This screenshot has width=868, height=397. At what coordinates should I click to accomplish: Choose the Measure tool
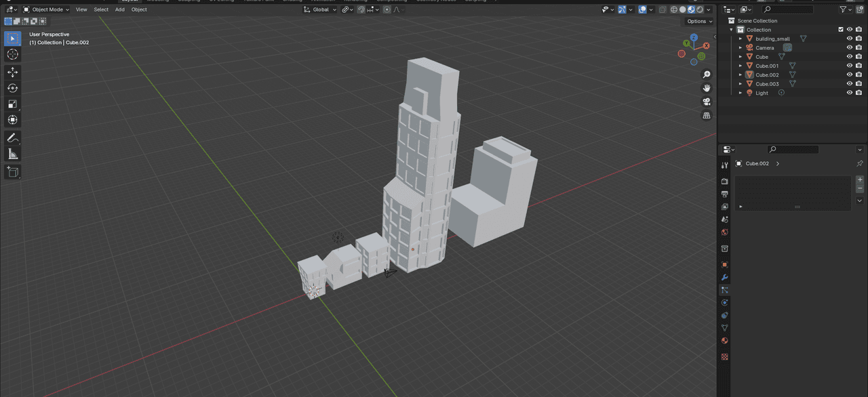coord(12,154)
